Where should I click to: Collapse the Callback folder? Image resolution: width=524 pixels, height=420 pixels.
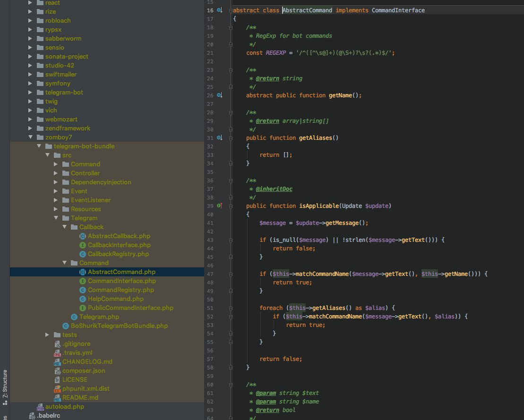64,227
